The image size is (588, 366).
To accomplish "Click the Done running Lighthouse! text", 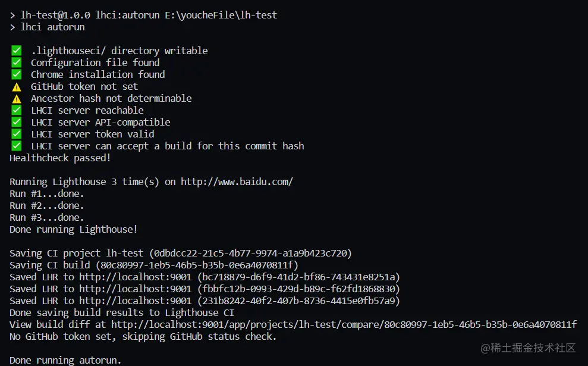I will (x=74, y=229).
